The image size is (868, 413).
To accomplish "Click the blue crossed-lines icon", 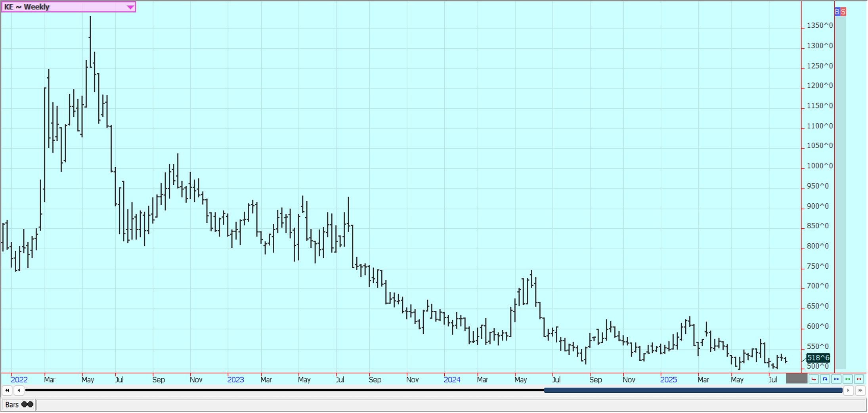I will (836, 379).
